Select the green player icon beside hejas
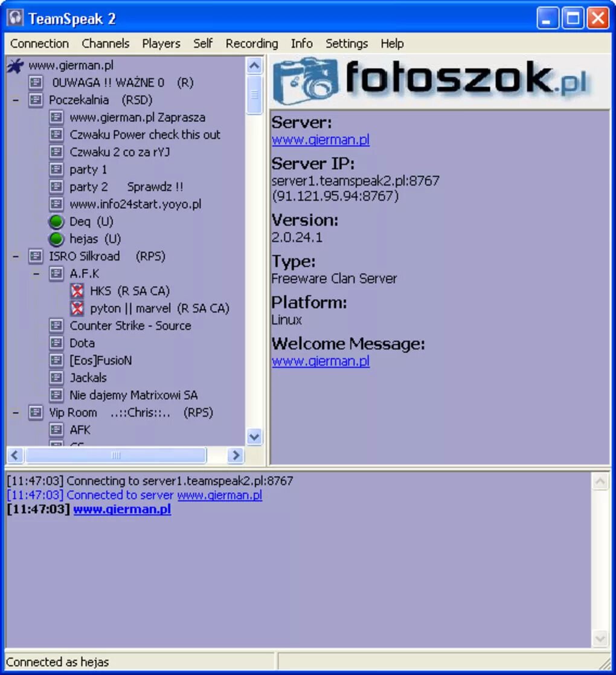616x675 pixels. (56, 239)
